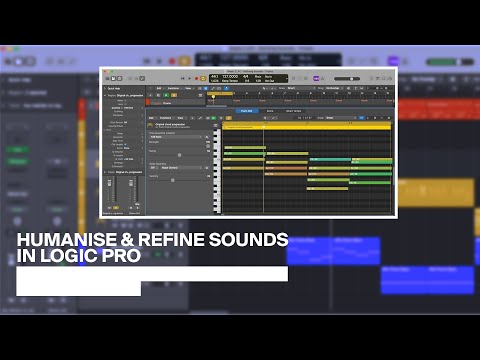
Task: Click the Q button next to Scale Quantize
Action: click(207, 168)
